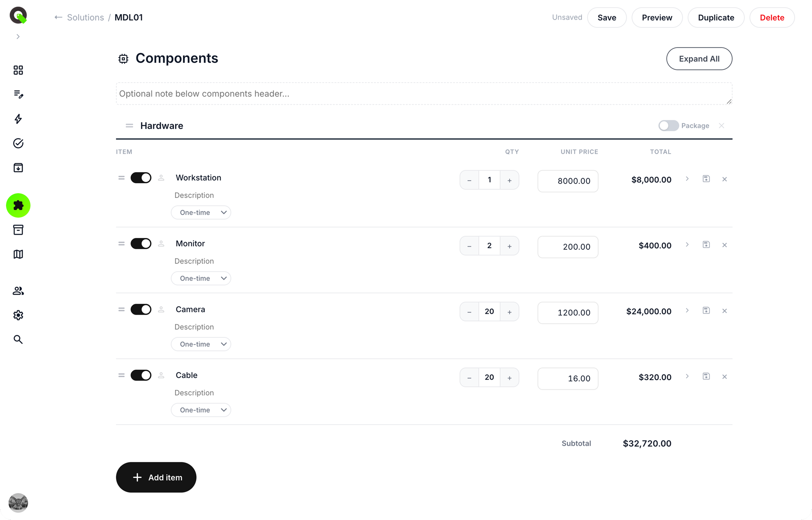Screen dimensions: 812x520
Task: Open the inbox download sidebar icon
Action: (x=18, y=167)
